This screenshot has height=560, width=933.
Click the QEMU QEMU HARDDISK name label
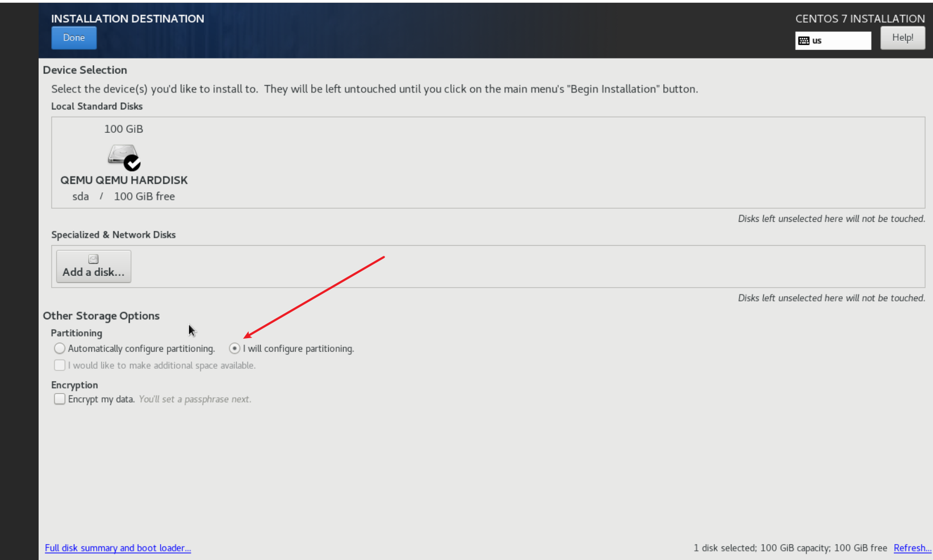(x=124, y=180)
